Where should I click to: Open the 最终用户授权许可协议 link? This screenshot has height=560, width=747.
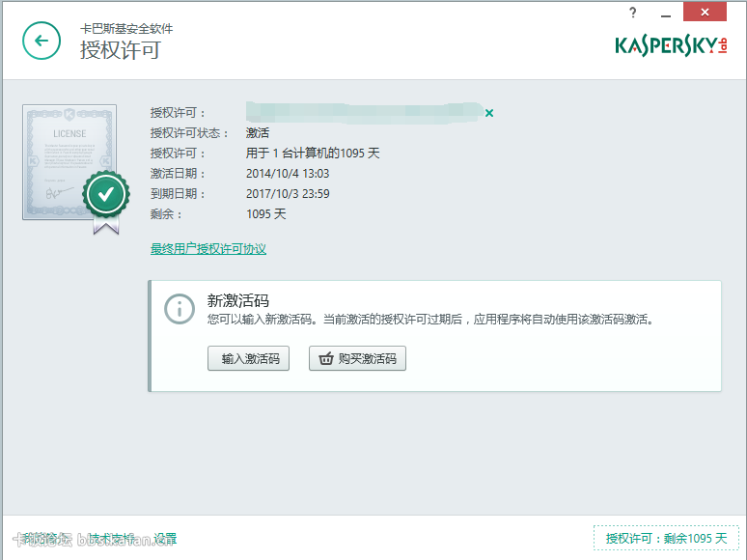coord(208,249)
